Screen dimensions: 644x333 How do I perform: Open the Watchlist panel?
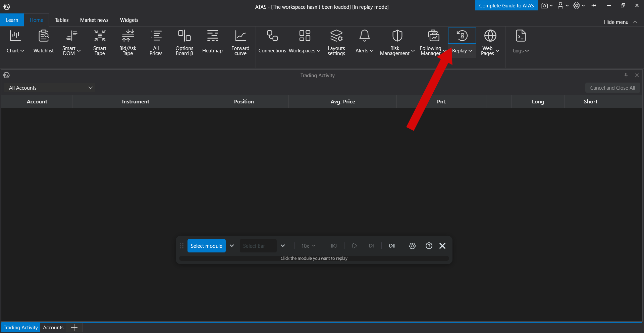click(44, 43)
